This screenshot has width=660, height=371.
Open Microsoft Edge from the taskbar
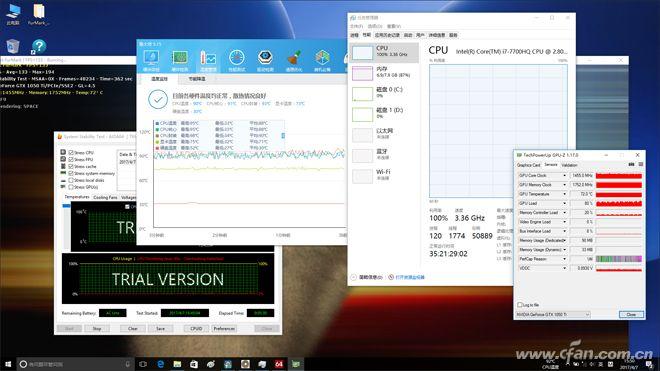point(160,364)
